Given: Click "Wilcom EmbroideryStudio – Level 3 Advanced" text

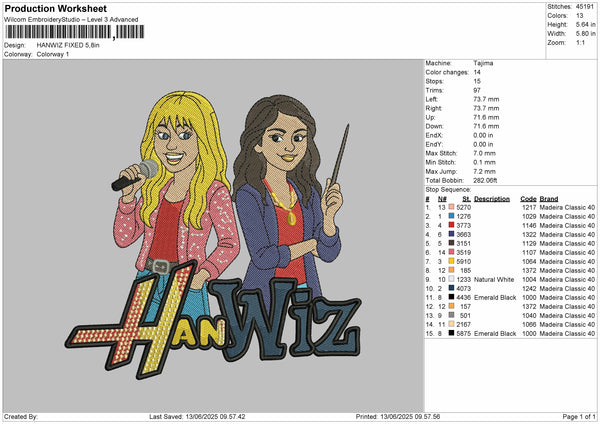Looking at the screenshot, I should (71, 20).
